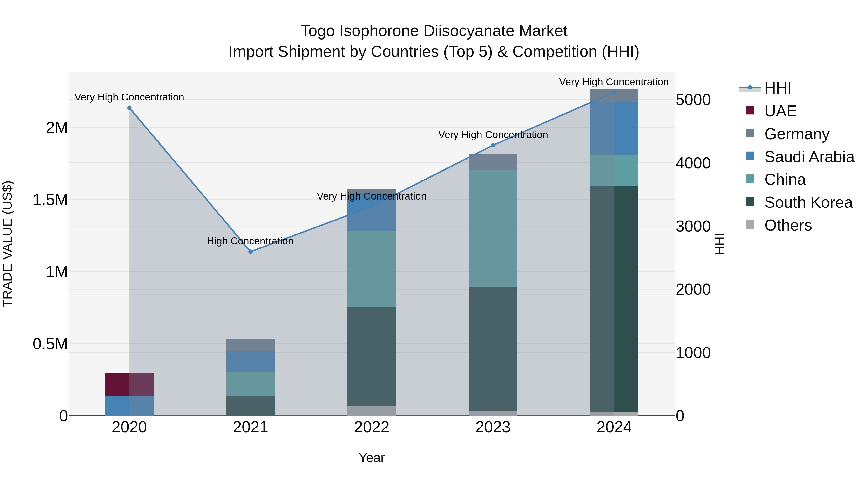Screen dimensions: 868x488
Task: Click the HHI data point for 2021
Action: [250, 252]
